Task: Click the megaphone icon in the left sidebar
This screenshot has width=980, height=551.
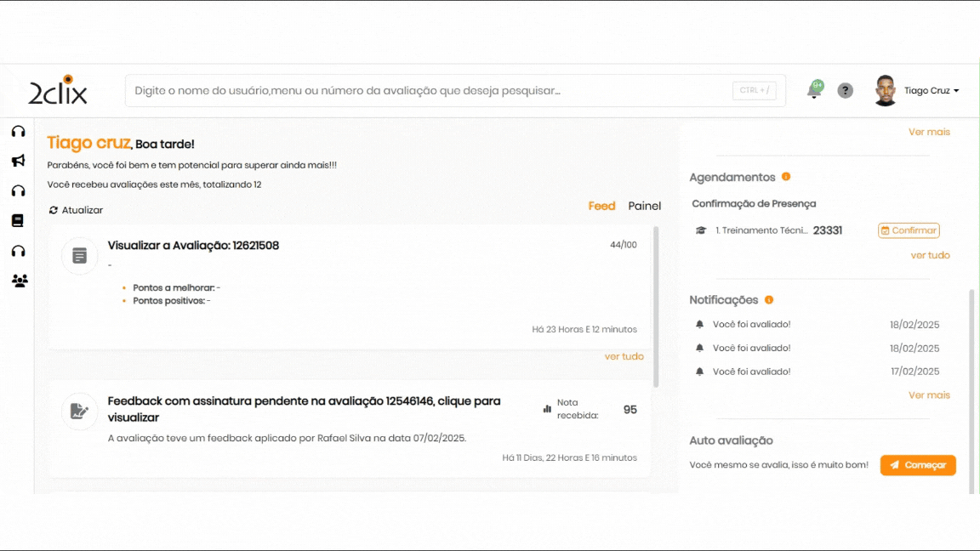Action: pyautogui.click(x=18, y=161)
